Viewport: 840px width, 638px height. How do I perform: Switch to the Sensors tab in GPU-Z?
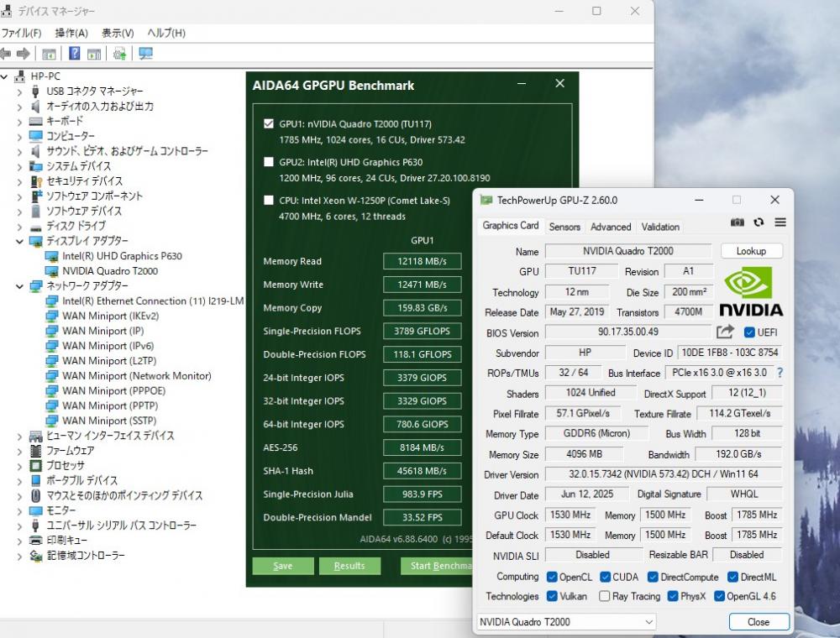pos(564,227)
